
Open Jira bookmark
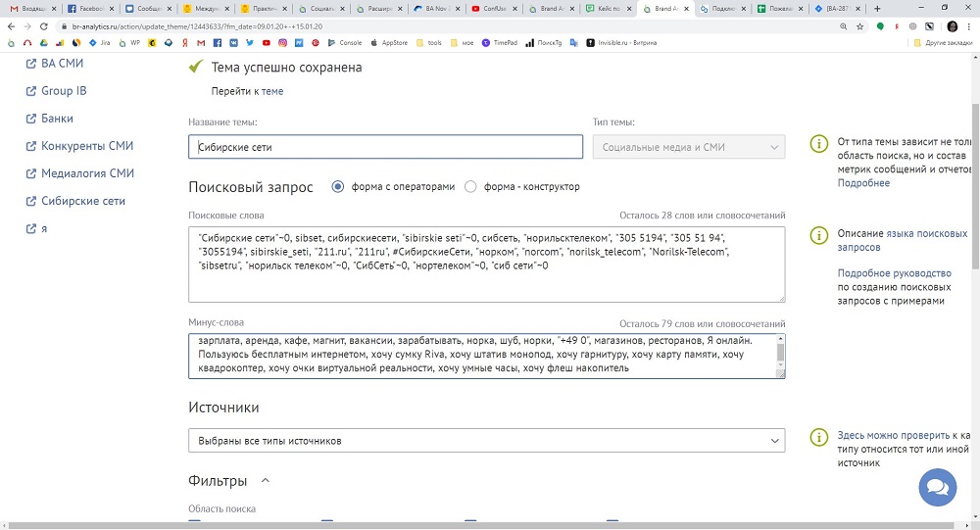[99, 43]
